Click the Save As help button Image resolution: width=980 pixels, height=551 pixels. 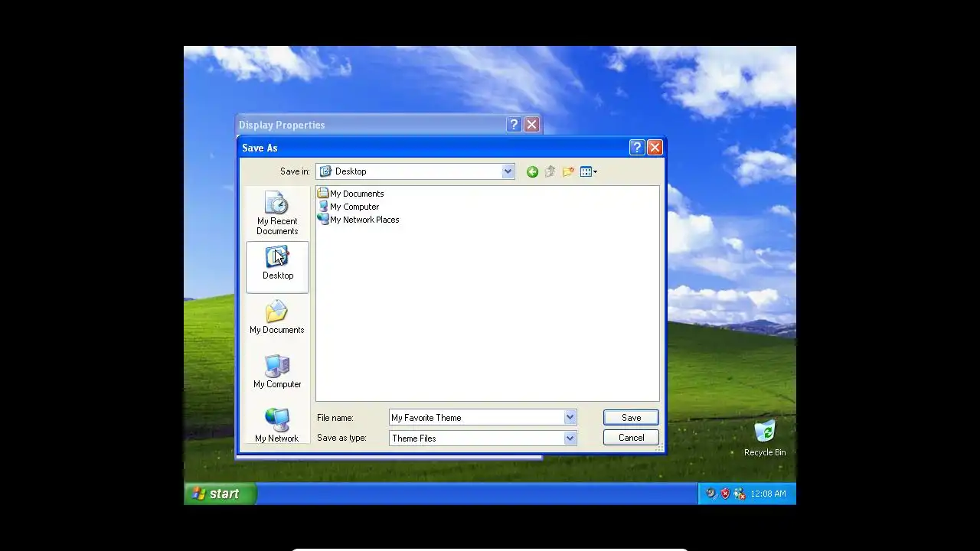click(637, 148)
